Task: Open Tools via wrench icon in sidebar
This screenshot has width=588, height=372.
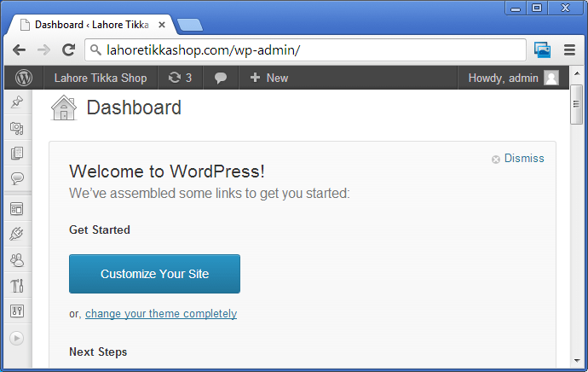Action: (17, 285)
